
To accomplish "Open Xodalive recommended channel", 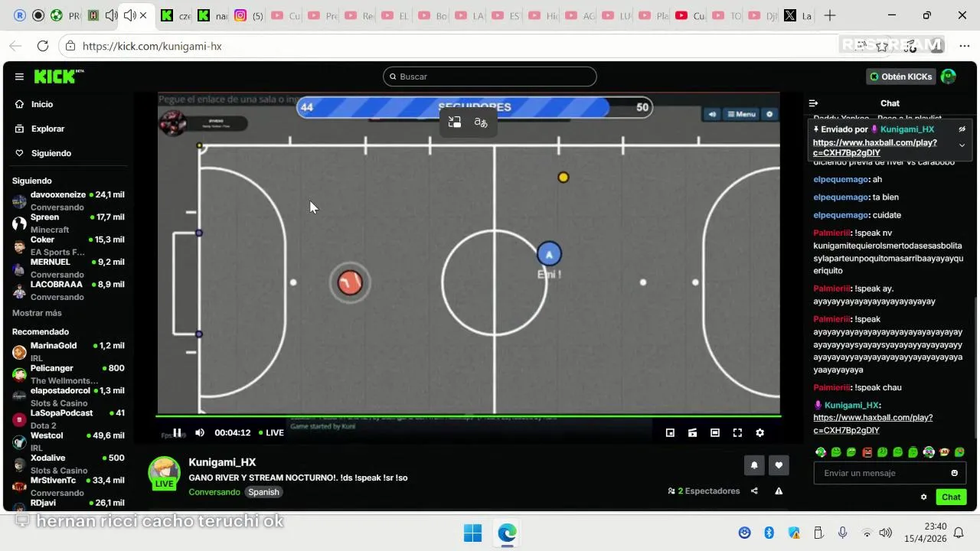I will click(x=69, y=464).
